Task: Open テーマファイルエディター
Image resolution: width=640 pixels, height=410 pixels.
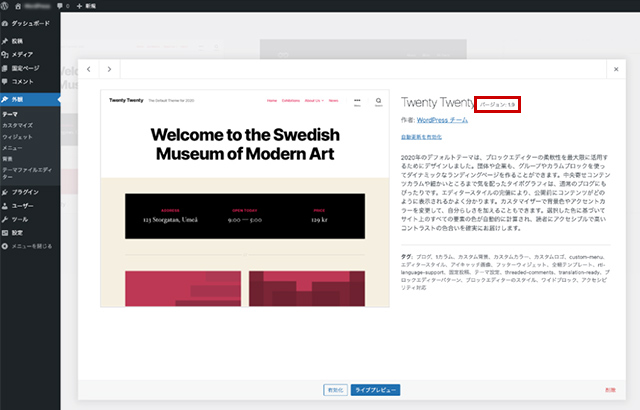Action: (27, 173)
